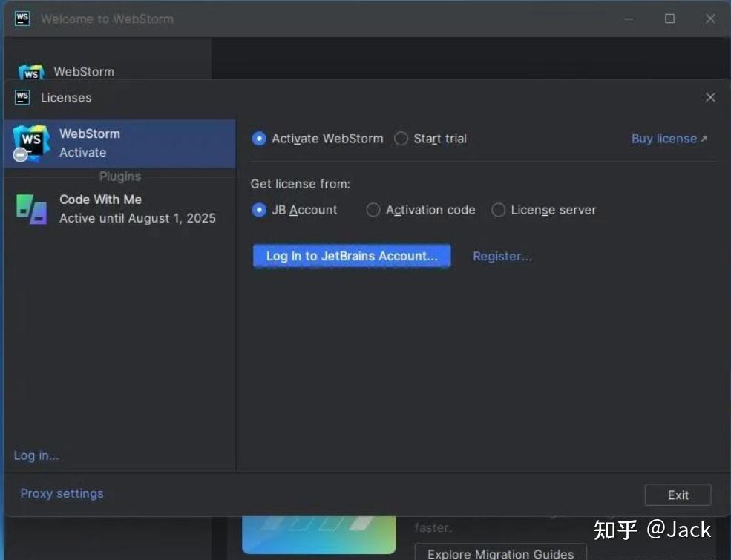Click the WebStorm logo in the Licenses sidebar
Viewport: 731px width, 560px height.
(30, 142)
